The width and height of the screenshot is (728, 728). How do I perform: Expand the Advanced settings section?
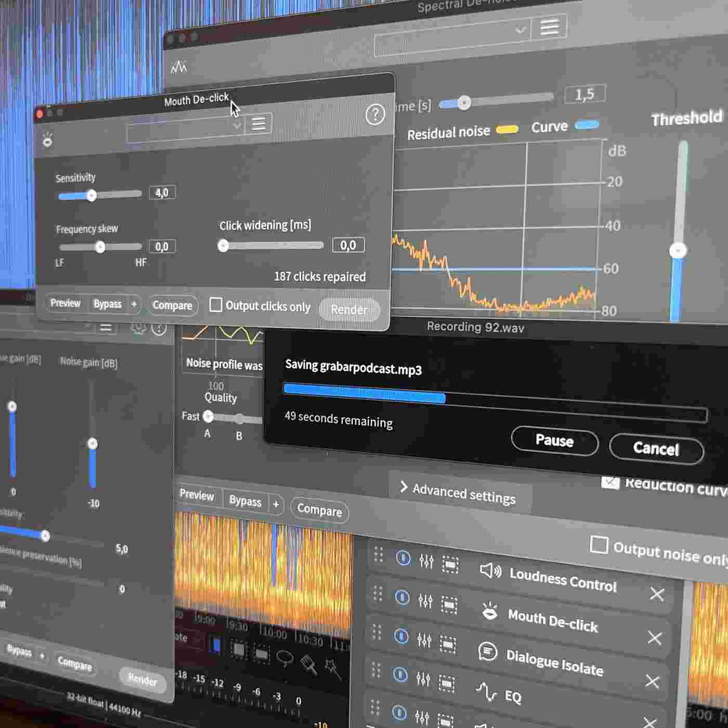(x=458, y=492)
